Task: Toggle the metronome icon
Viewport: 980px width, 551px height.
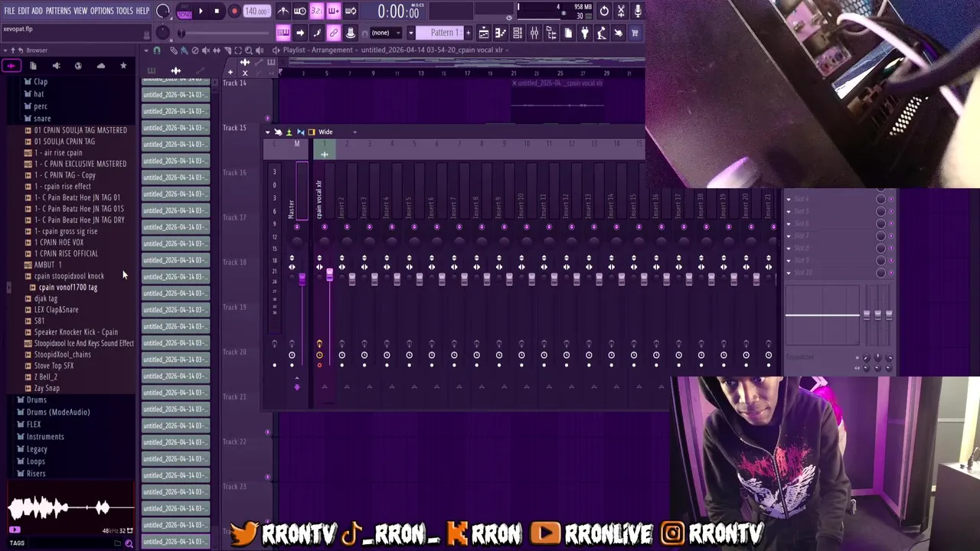Action: (x=283, y=11)
